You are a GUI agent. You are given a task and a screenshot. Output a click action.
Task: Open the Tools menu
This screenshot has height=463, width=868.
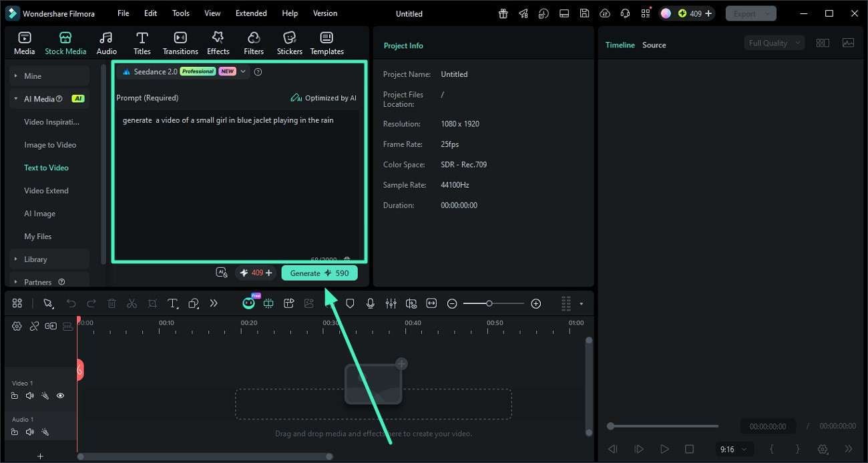(180, 13)
